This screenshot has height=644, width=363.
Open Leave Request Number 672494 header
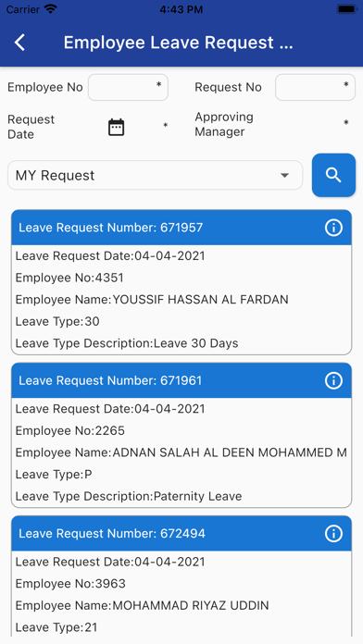[x=181, y=534]
